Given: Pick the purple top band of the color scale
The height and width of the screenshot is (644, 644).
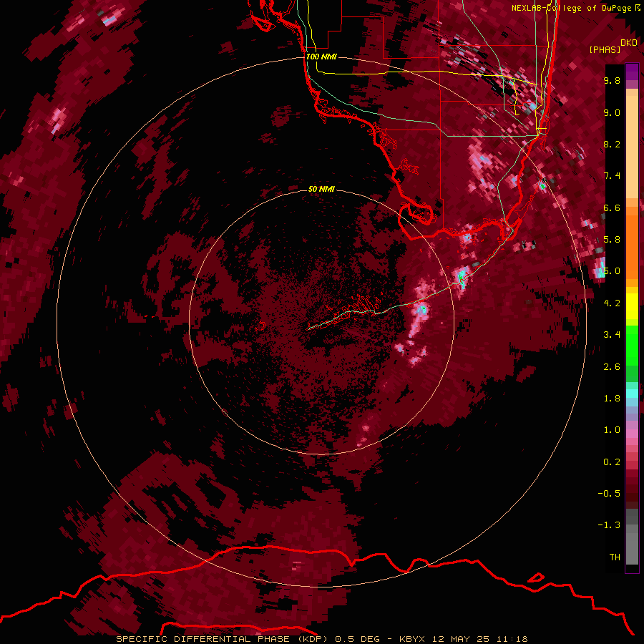Looking at the screenshot, I should click(632, 72).
